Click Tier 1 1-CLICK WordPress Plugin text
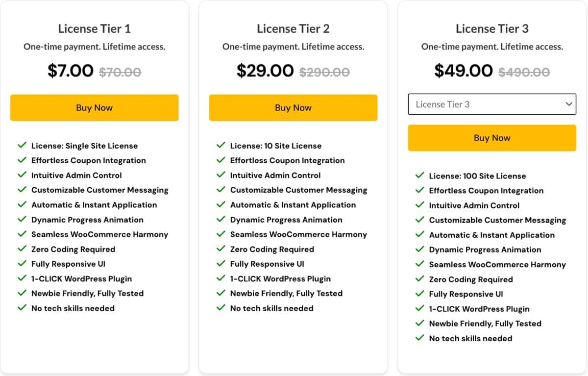 click(x=81, y=279)
